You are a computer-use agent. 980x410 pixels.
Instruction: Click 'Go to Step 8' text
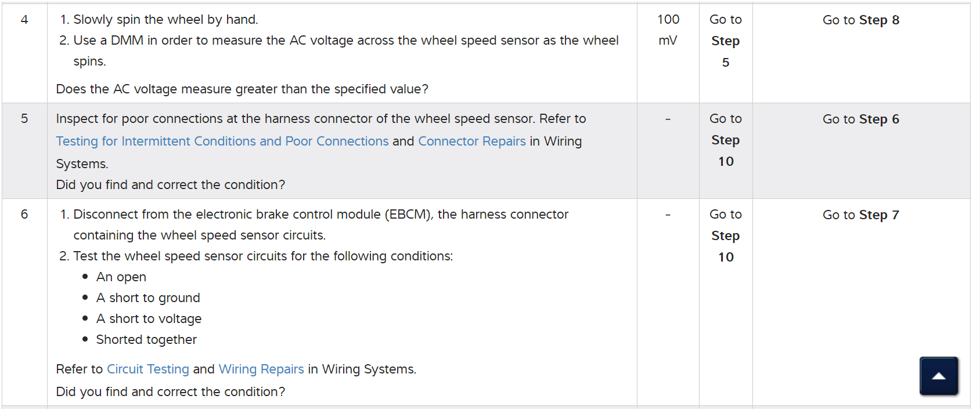(860, 20)
